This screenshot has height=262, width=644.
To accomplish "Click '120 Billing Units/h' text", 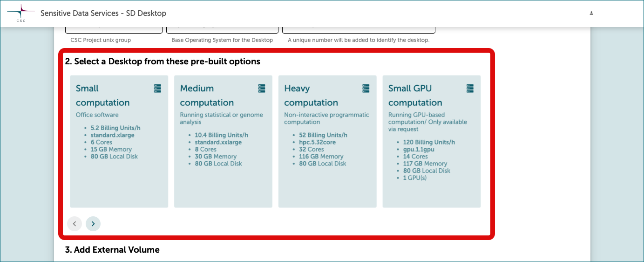I will click(429, 142).
